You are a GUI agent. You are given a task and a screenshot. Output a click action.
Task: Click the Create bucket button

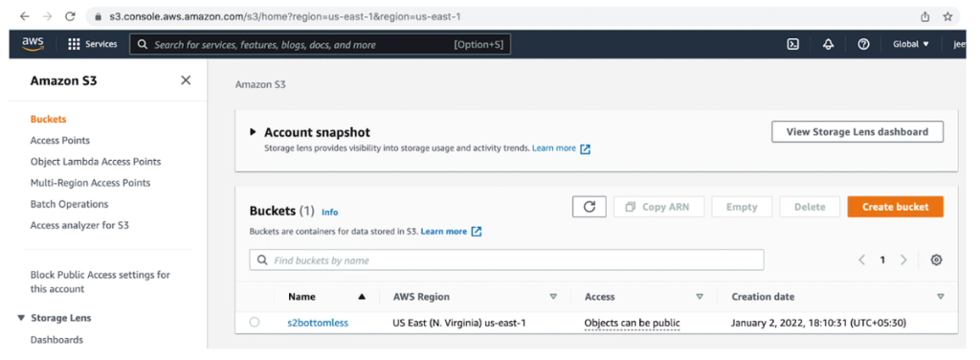point(895,207)
